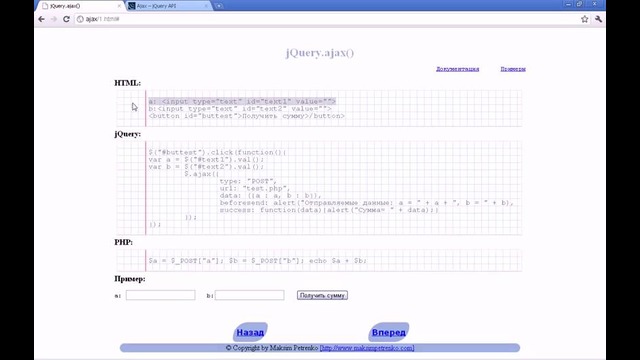640x360 pixels.
Task: Open the Примеры link
Action: 513,69
